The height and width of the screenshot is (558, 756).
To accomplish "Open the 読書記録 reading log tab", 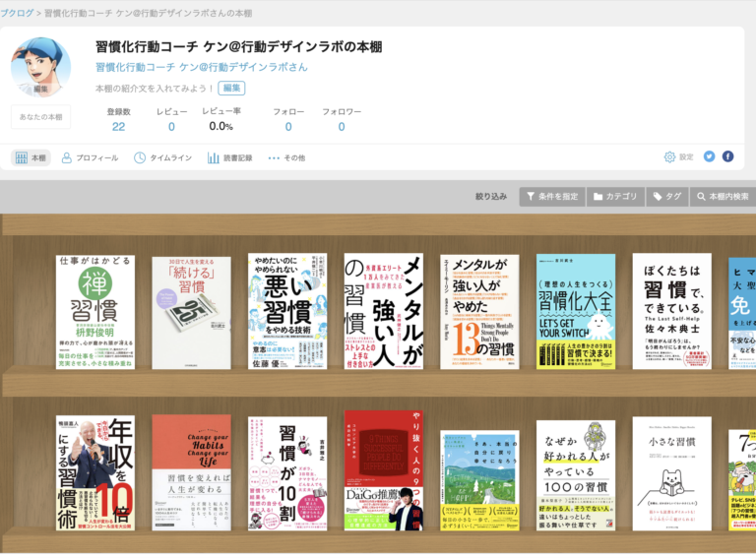I will [230, 157].
